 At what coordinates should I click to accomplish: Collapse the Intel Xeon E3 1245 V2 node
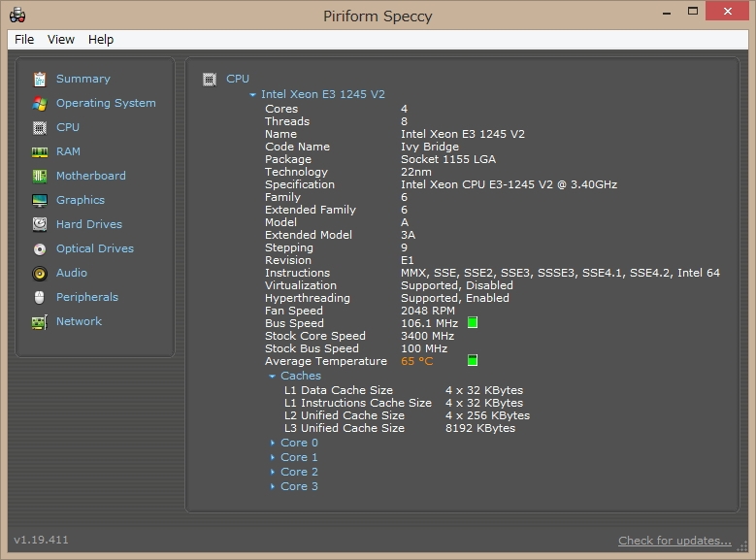coord(253,95)
